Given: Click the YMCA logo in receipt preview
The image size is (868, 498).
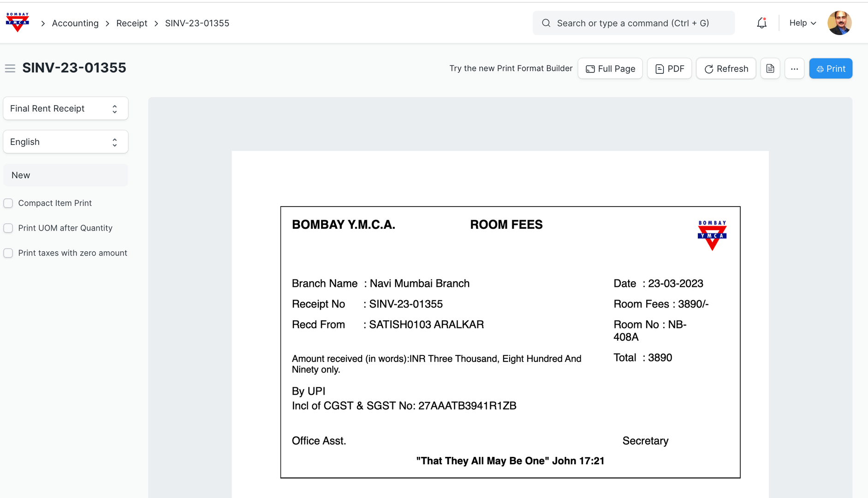Looking at the screenshot, I should tap(712, 235).
